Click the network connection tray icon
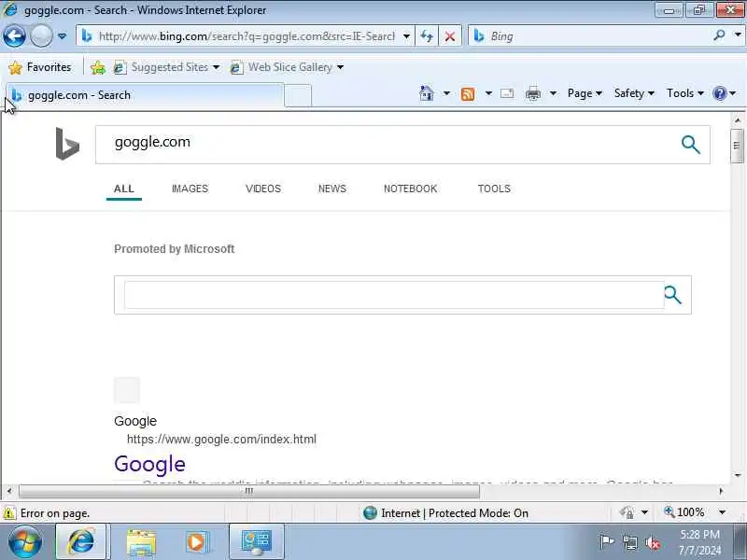The image size is (747, 560). click(x=629, y=542)
